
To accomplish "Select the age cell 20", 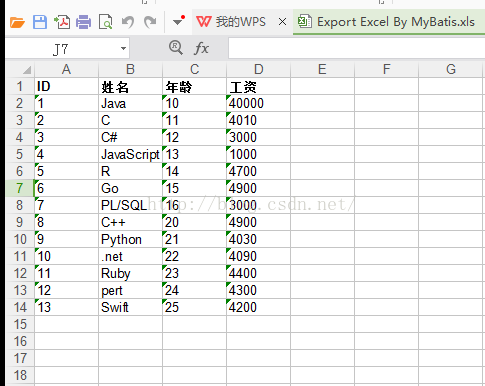I will 194,222.
